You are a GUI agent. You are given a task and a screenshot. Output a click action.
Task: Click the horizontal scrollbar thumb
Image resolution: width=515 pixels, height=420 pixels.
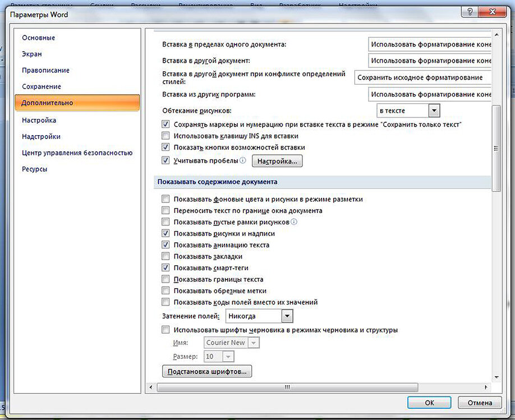[287, 387]
